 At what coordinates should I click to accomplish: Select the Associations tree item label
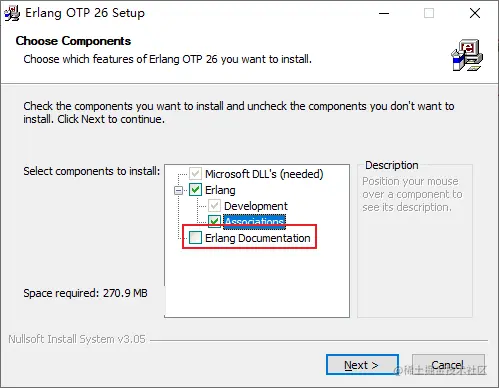[x=254, y=222]
